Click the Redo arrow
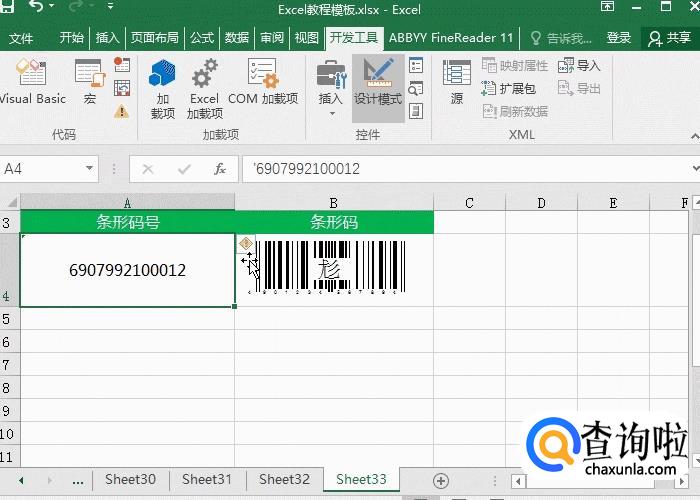 coord(77,6)
